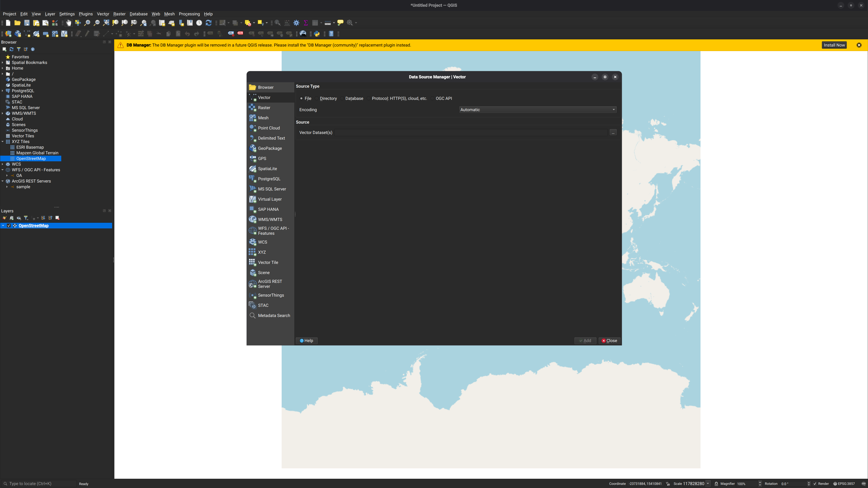
Task: Open the messages log icon in status bar
Action: tap(863, 484)
